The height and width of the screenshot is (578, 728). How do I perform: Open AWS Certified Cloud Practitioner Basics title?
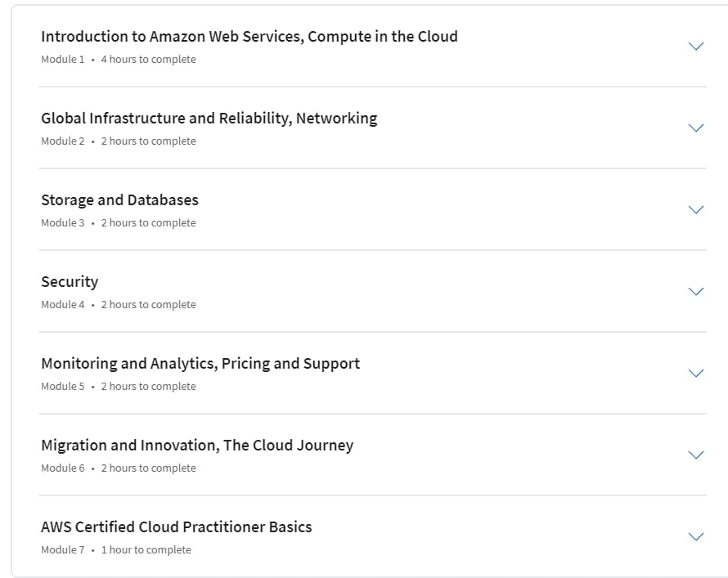click(177, 527)
